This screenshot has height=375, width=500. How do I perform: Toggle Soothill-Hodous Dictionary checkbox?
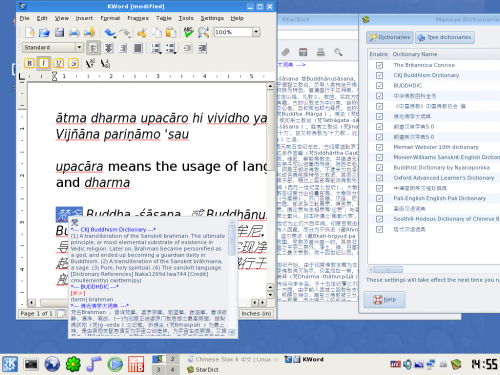(x=379, y=219)
